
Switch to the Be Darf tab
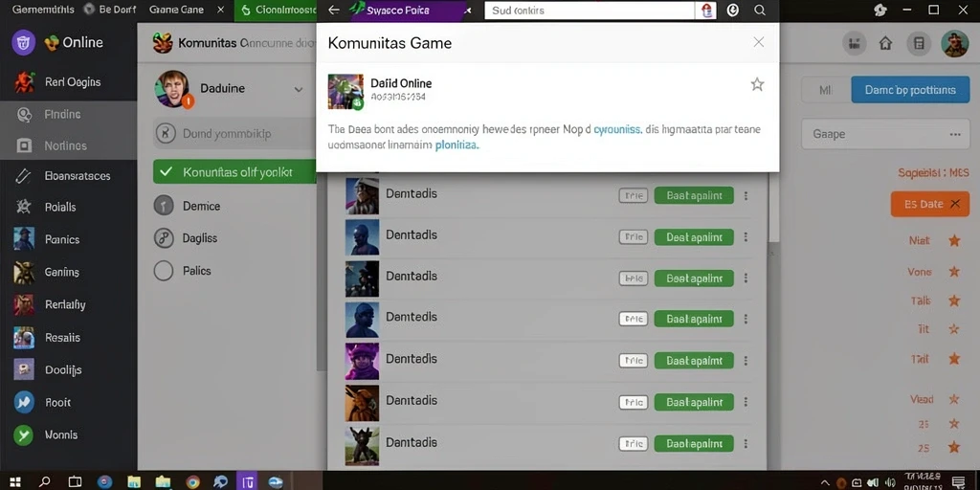(110, 10)
